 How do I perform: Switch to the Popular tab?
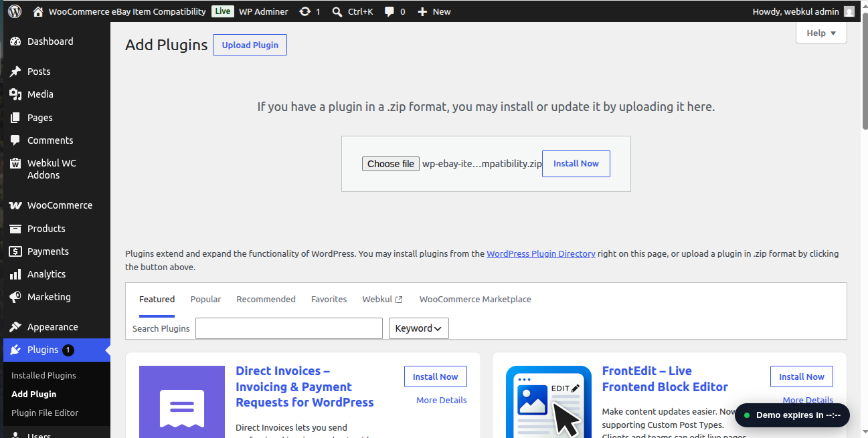pyautogui.click(x=205, y=299)
